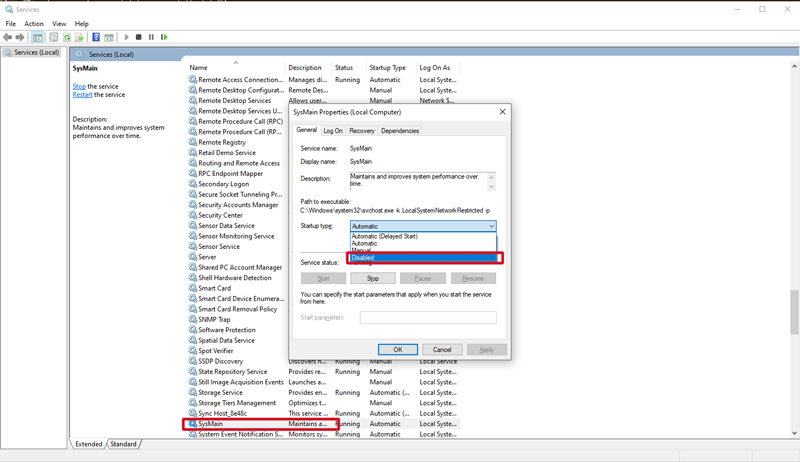Viewport: 800px width, 462px height.
Task: Click scroll up arrow of services list
Action: pyautogui.click(x=794, y=66)
